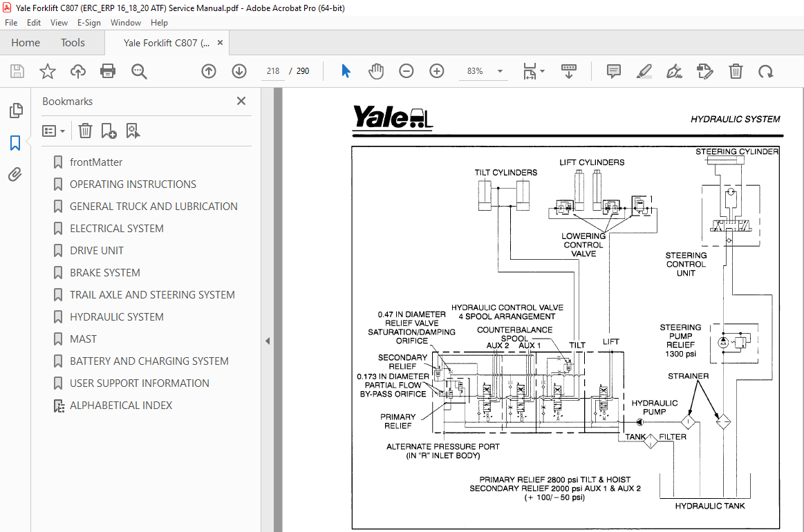Viewport: 804px width, 532px height.
Task: Click the Save file icon
Action: [17, 71]
